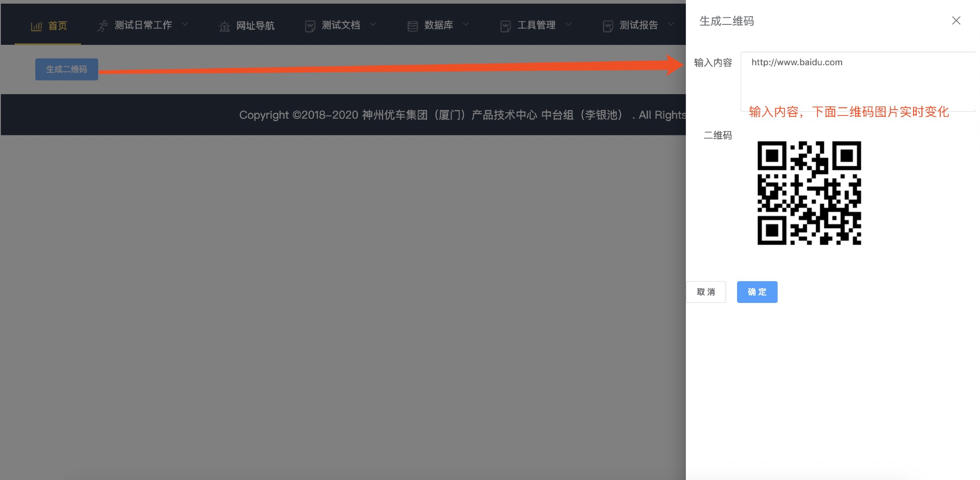Click the alarm icon beside 网址导航
The height and width of the screenshot is (480, 980).
tap(224, 26)
